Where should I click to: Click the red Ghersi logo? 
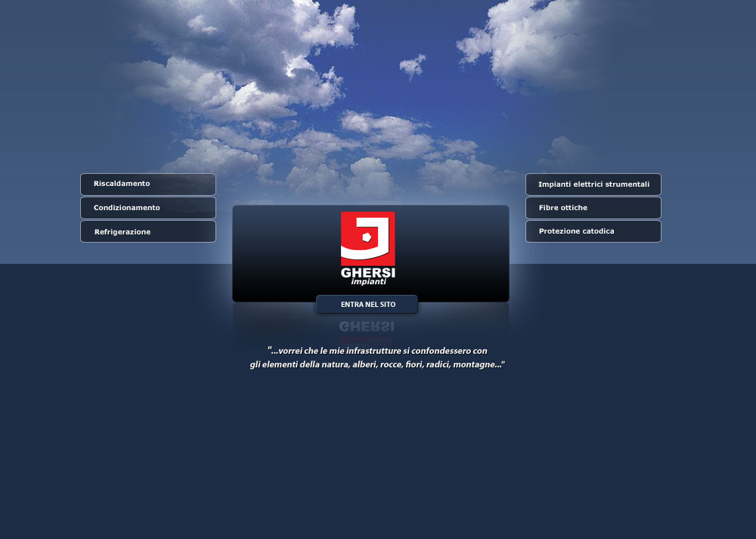[x=368, y=239]
